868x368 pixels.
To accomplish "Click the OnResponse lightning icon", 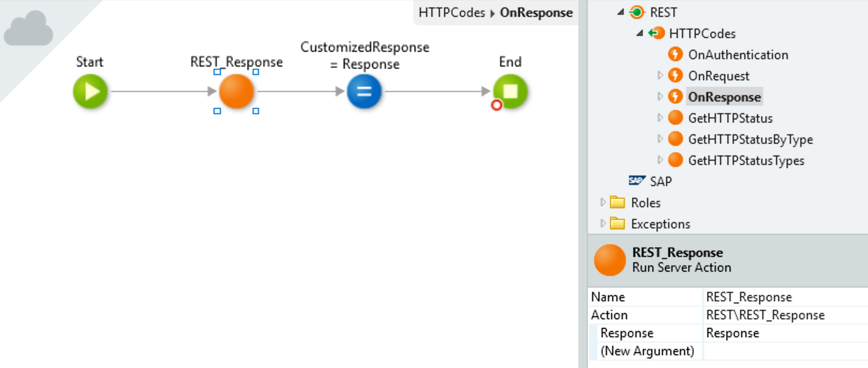I will tap(675, 97).
